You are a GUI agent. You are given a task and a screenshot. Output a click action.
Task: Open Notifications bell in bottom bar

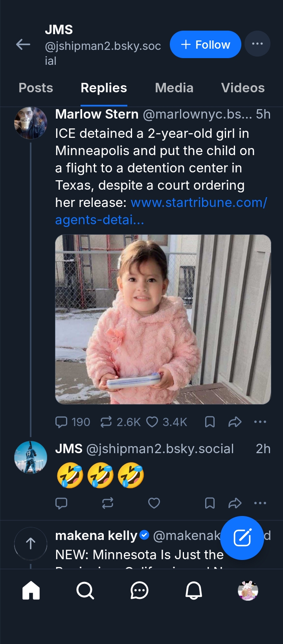(x=193, y=590)
